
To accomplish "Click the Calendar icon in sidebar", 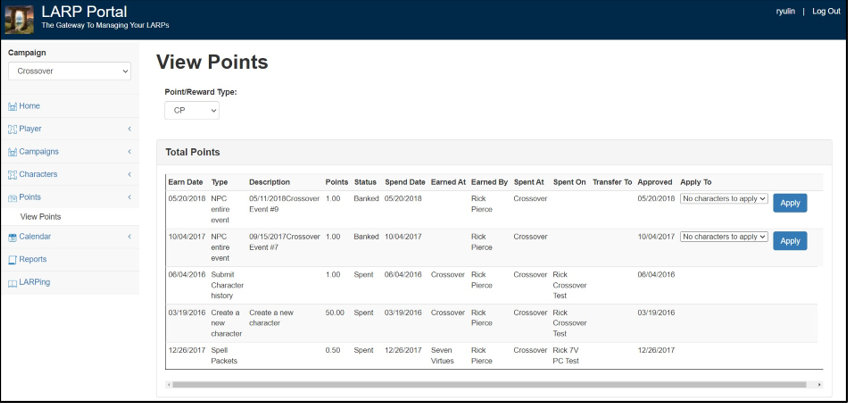I will 12,237.
